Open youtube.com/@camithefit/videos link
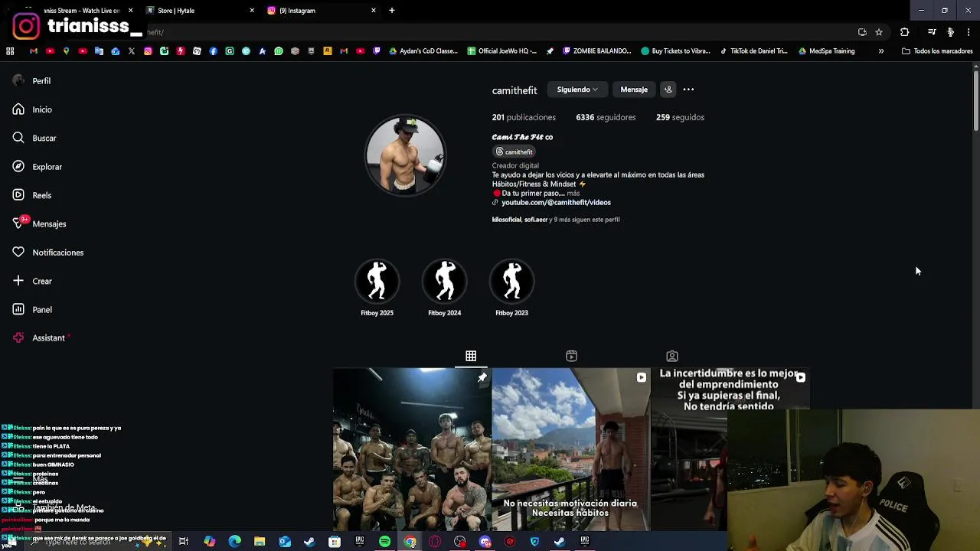Image resolution: width=980 pixels, height=551 pixels. [x=556, y=203]
